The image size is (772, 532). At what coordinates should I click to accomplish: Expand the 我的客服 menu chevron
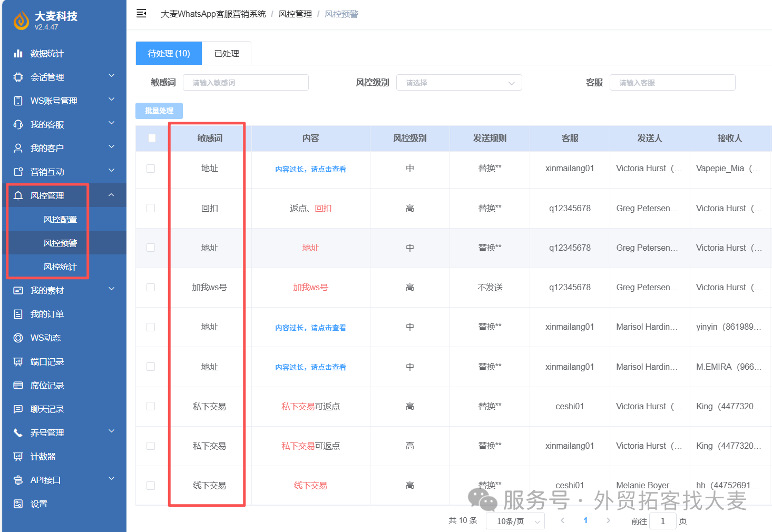click(111, 123)
